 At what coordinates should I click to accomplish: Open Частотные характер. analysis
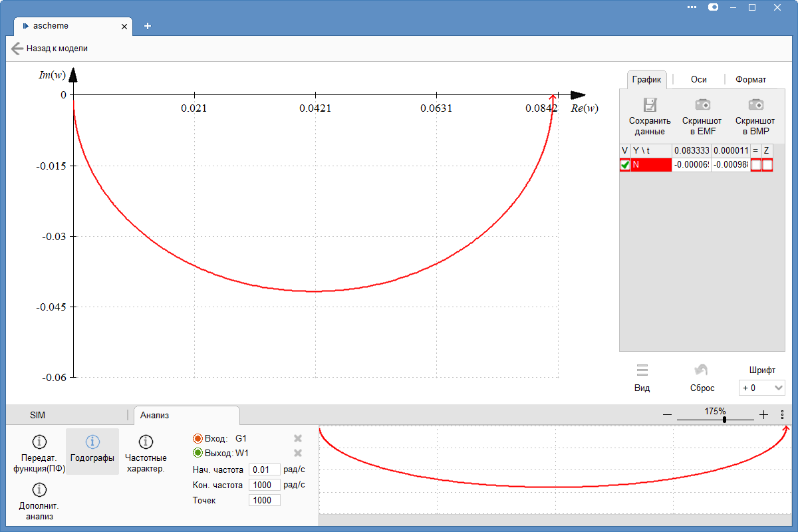point(146,442)
